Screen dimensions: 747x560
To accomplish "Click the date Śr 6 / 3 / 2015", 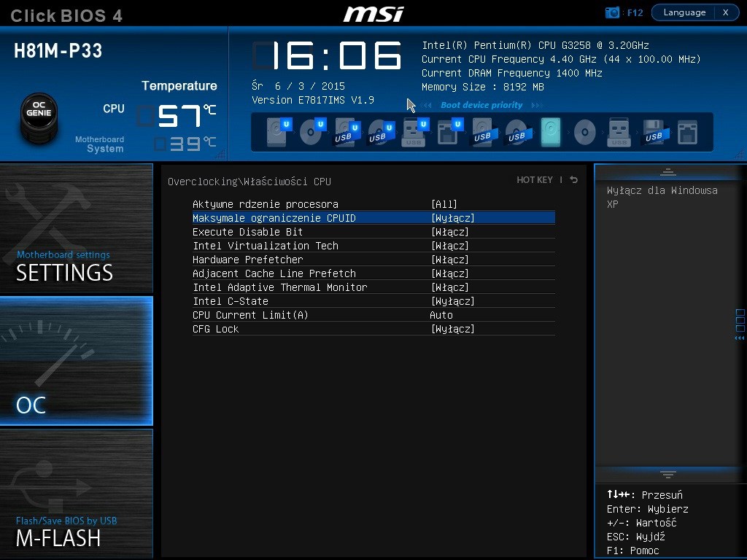I will point(298,86).
